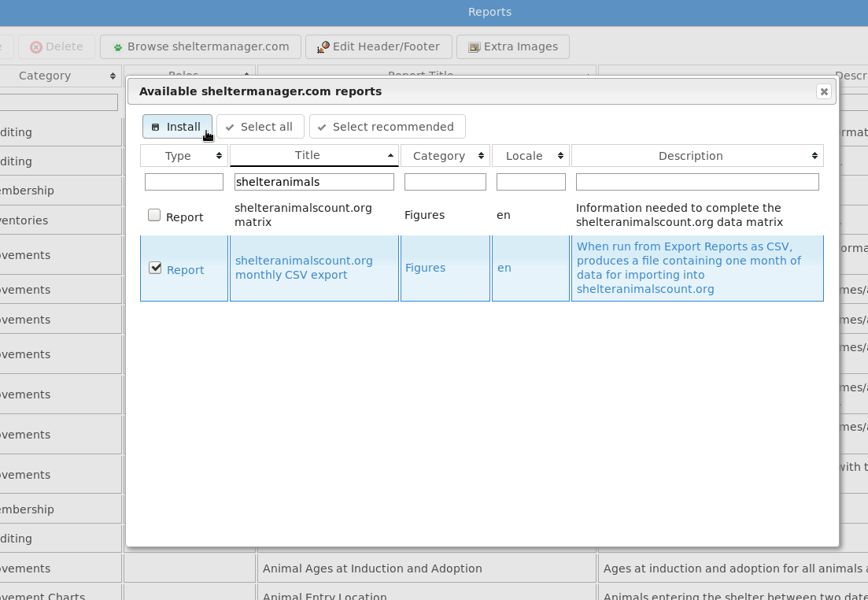Check the shelteranimalscount.org matrix report checkbox
The image size is (868, 600).
[x=154, y=215]
